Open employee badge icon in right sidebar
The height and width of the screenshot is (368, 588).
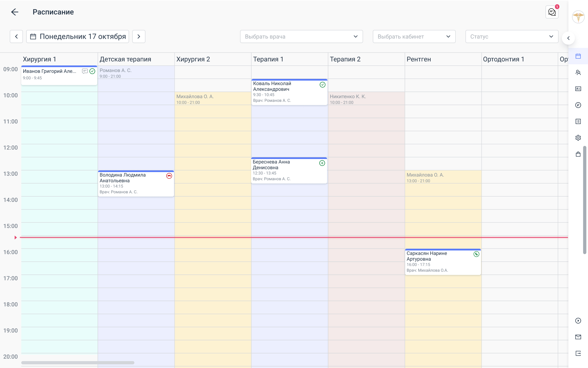point(578,89)
